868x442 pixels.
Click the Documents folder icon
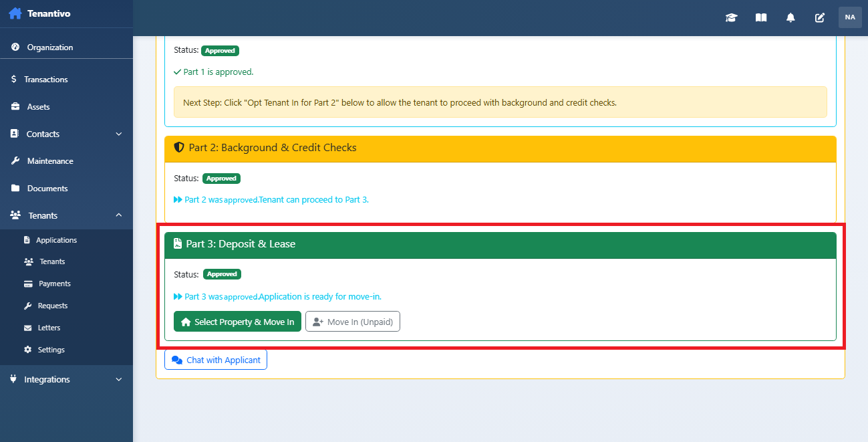(x=15, y=189)
